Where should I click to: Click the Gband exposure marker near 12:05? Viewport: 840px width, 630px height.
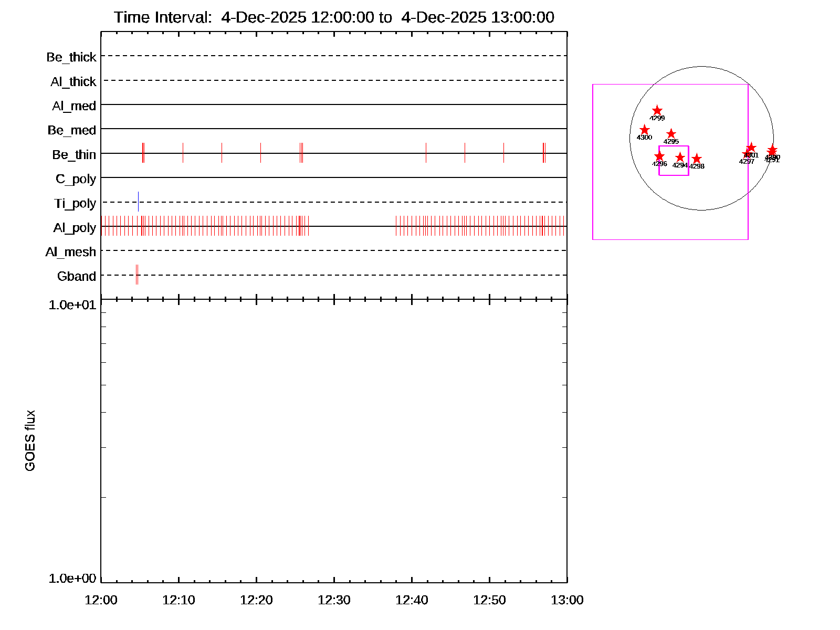[137, 275]
